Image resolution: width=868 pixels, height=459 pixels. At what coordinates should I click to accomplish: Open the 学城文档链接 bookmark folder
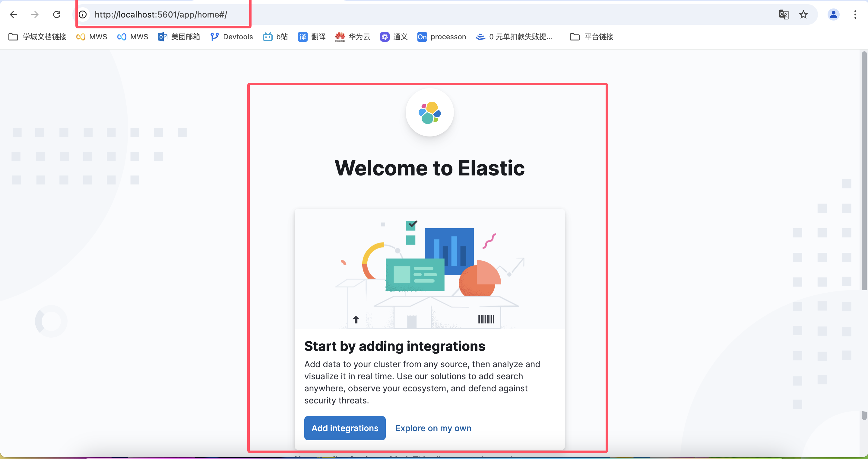click(37, 37)
